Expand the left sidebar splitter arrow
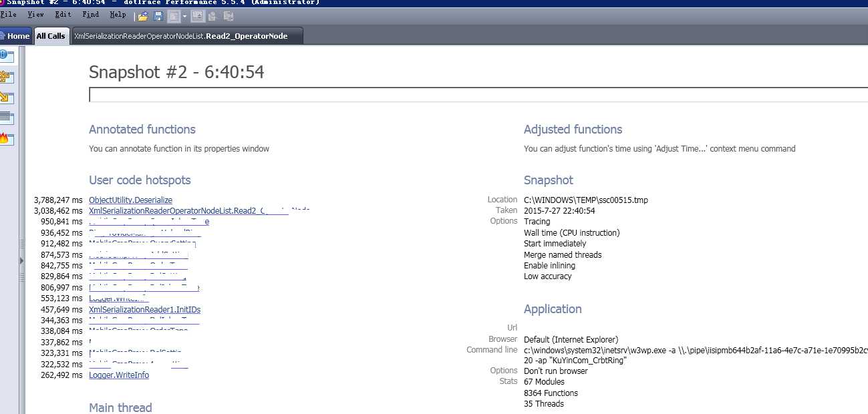 pyautogui.click(x=22, y=260)
